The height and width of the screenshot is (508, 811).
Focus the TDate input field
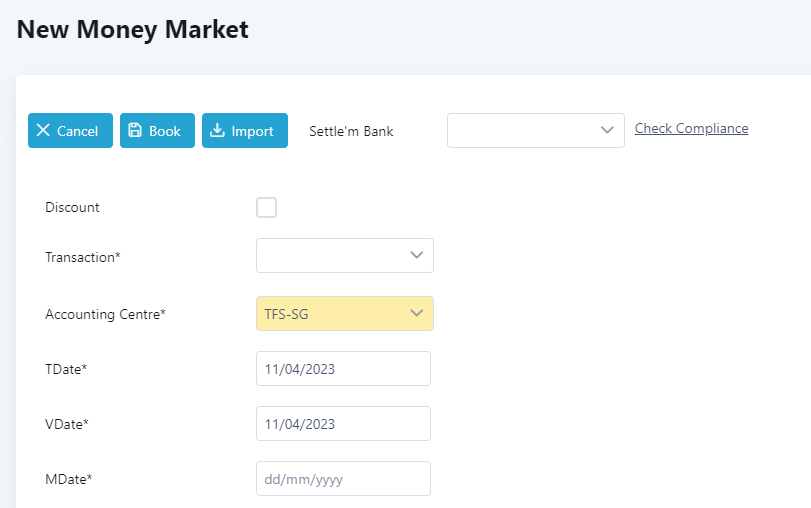(x=343, y=369)
